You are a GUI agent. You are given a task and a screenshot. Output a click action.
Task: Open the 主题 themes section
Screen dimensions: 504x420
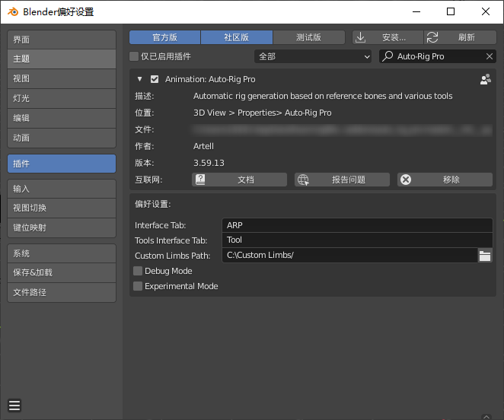(x=62, y=59)
